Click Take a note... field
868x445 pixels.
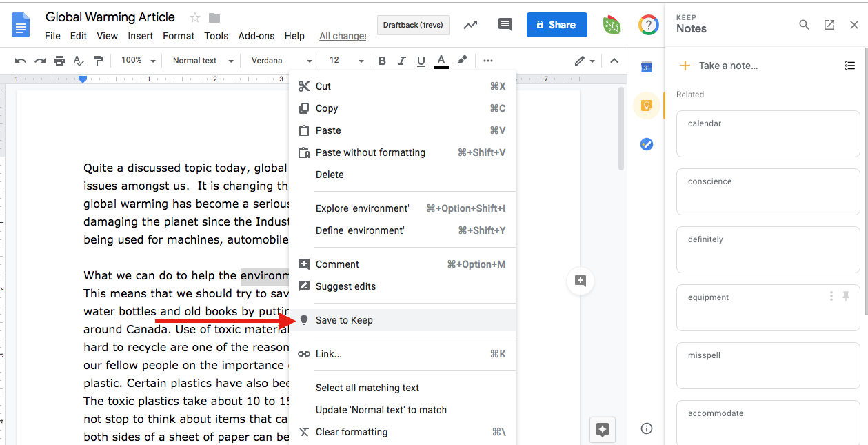tap(728, 66)
